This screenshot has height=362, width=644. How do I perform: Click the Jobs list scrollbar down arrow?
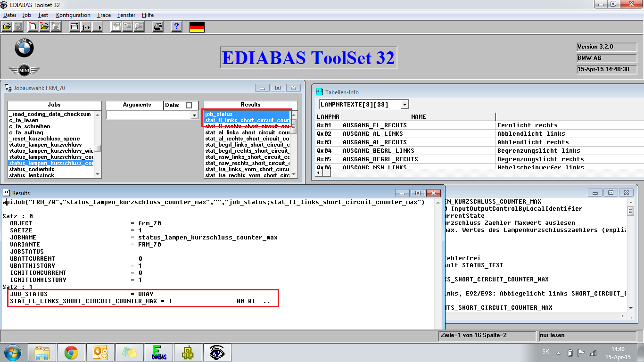98,174
